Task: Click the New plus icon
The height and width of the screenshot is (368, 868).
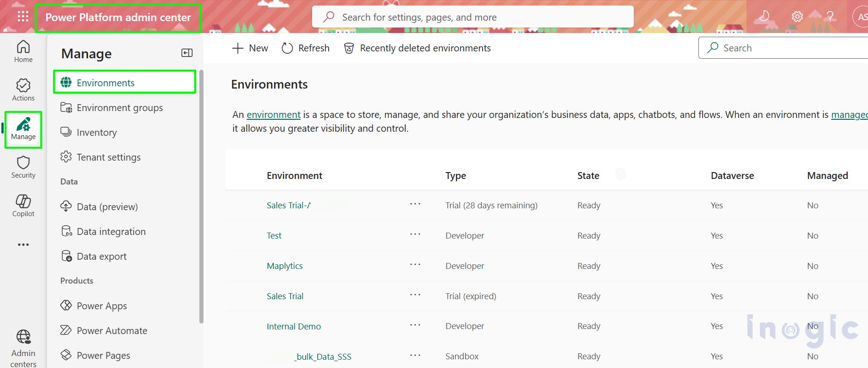Action: [x=237, y=48]
